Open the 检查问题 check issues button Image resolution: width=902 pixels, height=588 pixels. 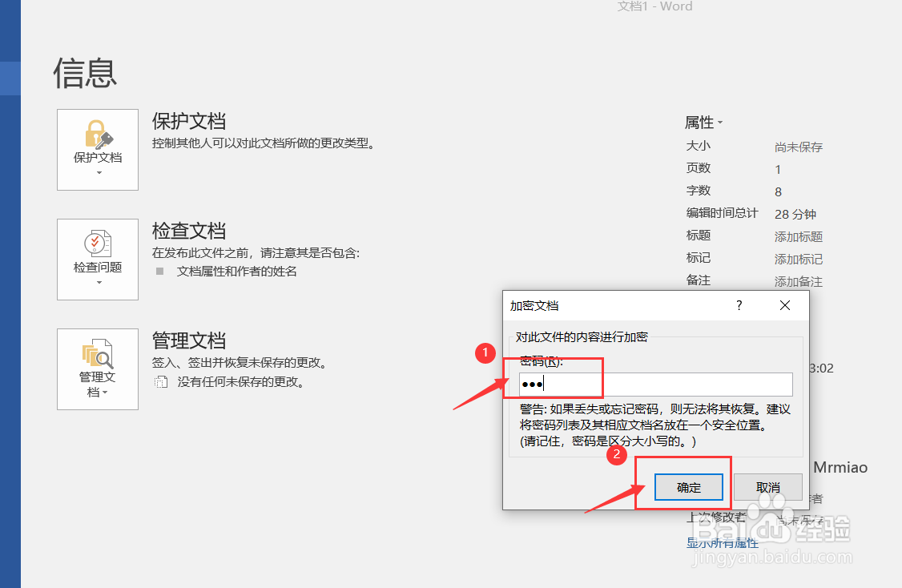[x=98, y=260]
